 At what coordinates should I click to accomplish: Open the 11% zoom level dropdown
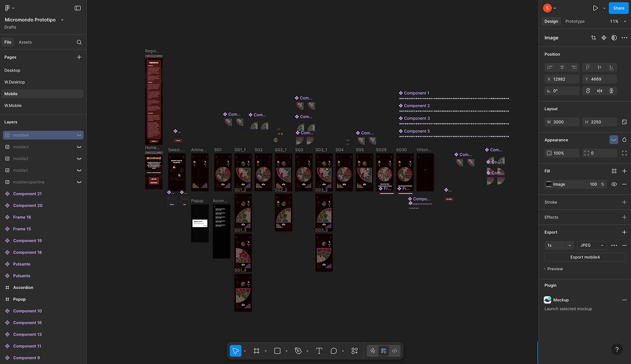pyautogui.click(x=618, y=21)
